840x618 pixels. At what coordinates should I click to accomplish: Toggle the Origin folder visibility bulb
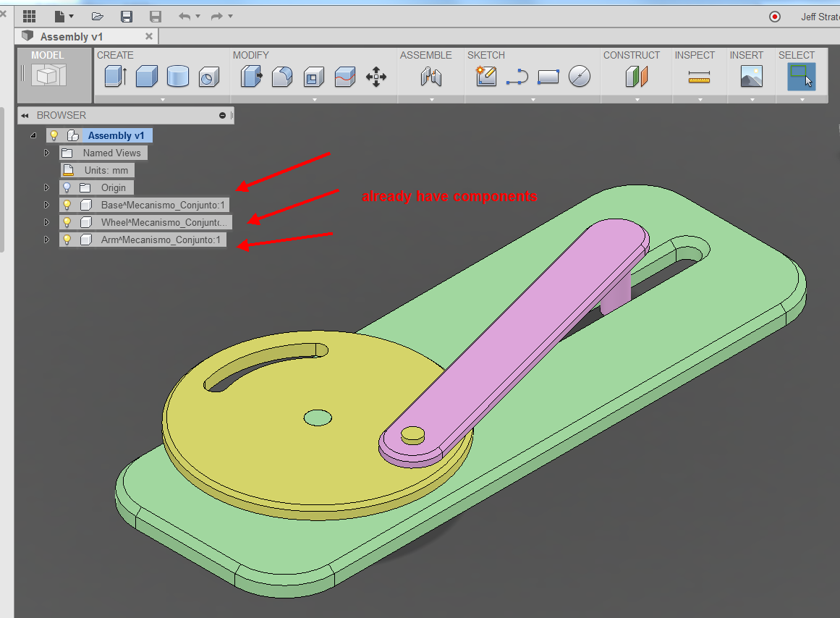click(67, 187)
